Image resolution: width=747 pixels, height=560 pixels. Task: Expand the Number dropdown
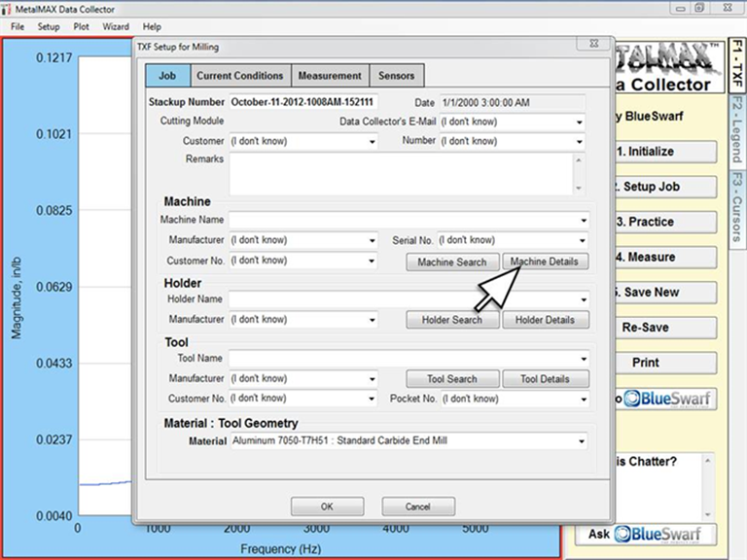(x=580, y=141)
